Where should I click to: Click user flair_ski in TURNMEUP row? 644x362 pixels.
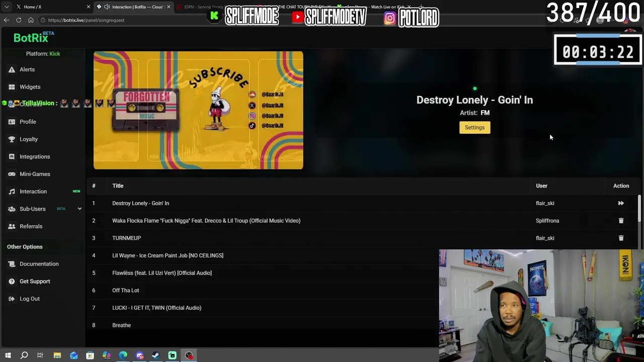pyautogui.click(x=545, y=238)
